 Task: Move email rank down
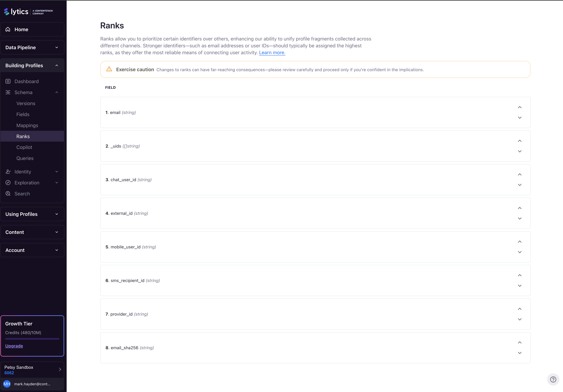[x=520, y=118]
